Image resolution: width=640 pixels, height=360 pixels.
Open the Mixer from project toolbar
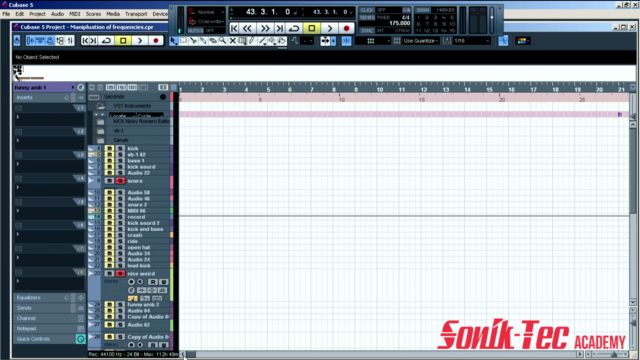coord(70,40)
